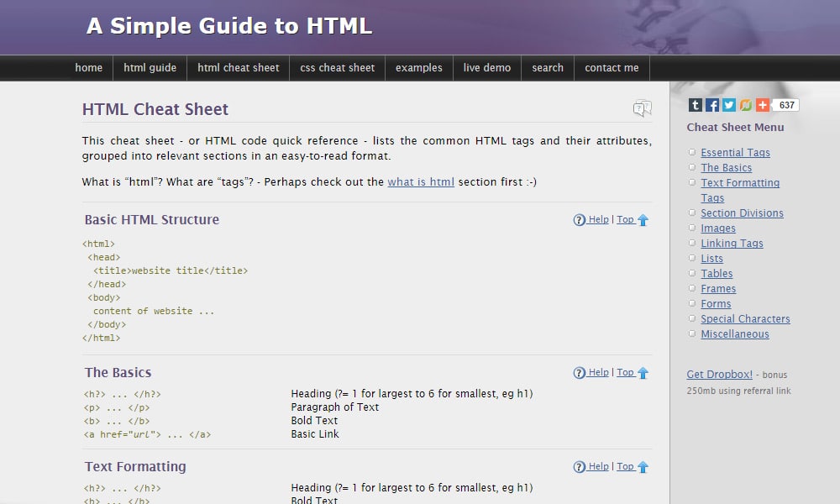Click up arrow icon in Text Formatting section

pos(643,467)
